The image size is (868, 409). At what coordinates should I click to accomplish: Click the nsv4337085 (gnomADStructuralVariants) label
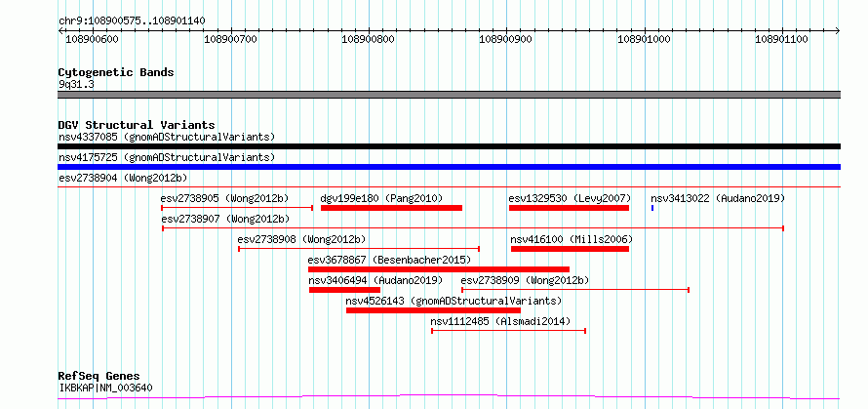pyautogui.click(x=167, y=137)
